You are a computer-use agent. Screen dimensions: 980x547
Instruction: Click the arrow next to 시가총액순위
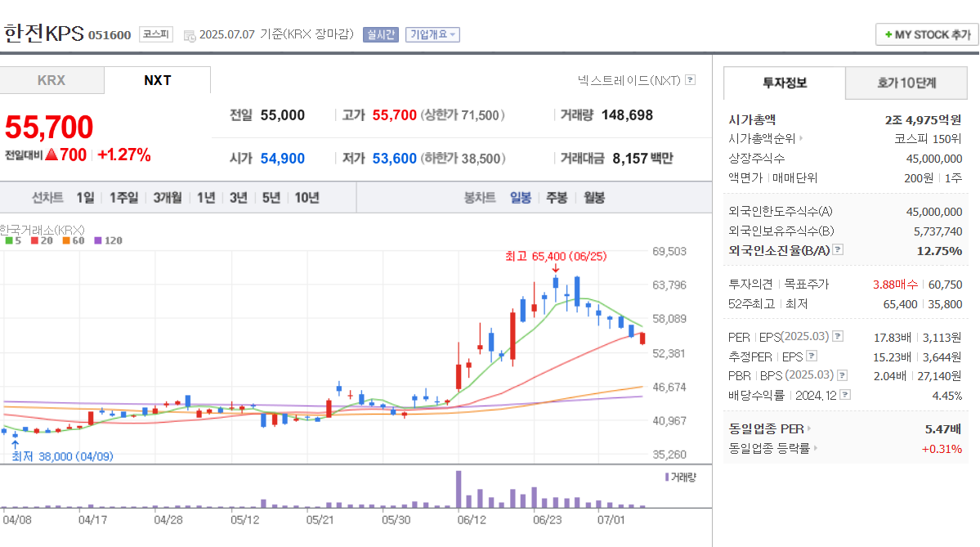pyautogui.click(x=801, y=138)
